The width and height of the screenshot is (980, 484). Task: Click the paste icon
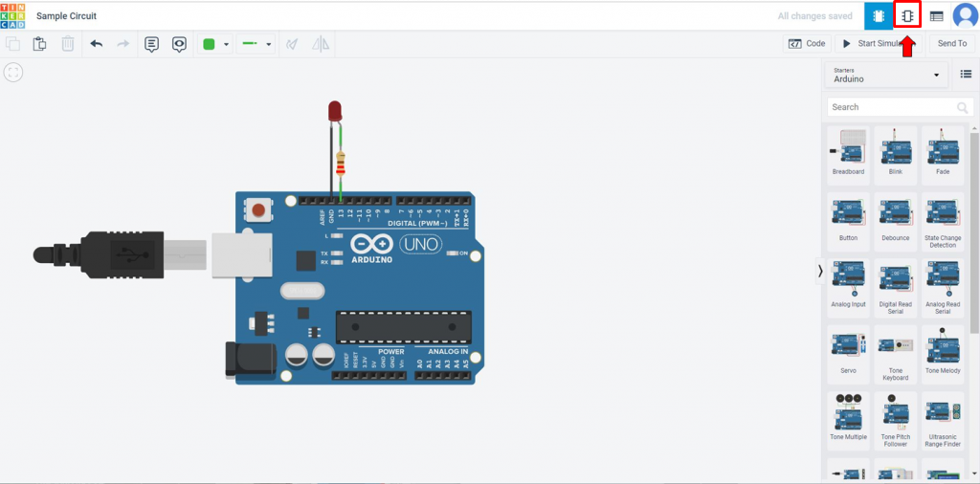tap(39, 44)
